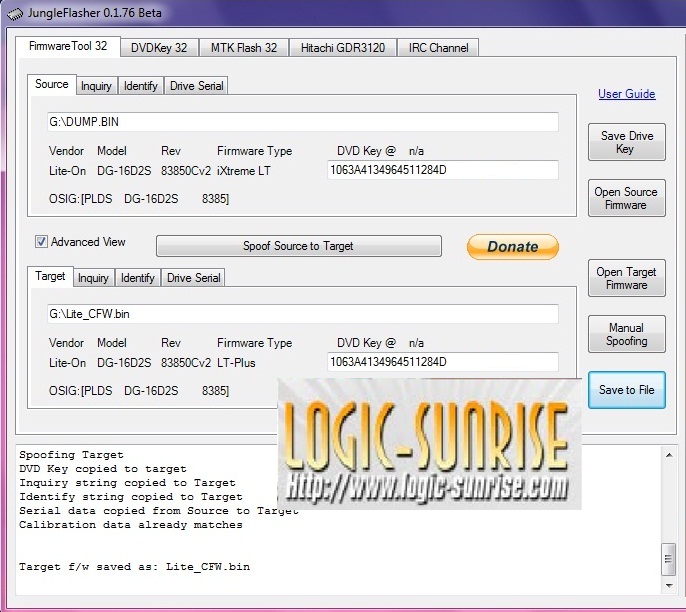Click the target DVD Key value field
The image size is (686, 612).
443,362
